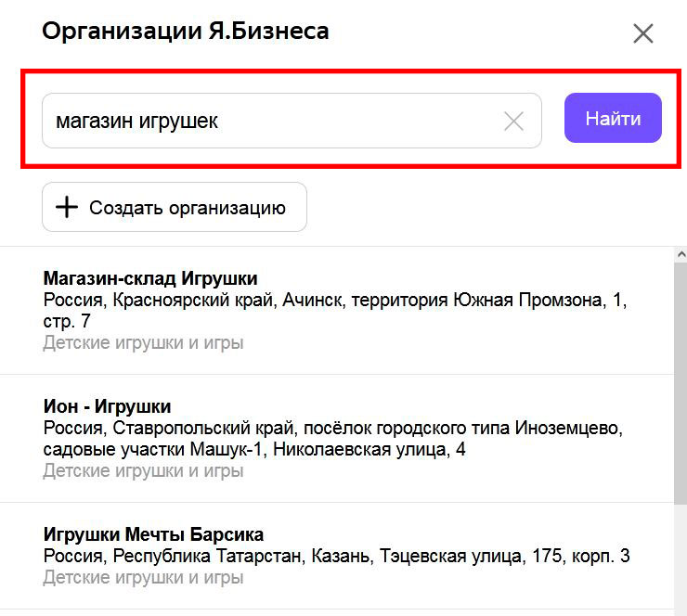Click the Казань, Тэцевская улица address
The width and height of the screenshot is (687, 616).
coord(336,556)
